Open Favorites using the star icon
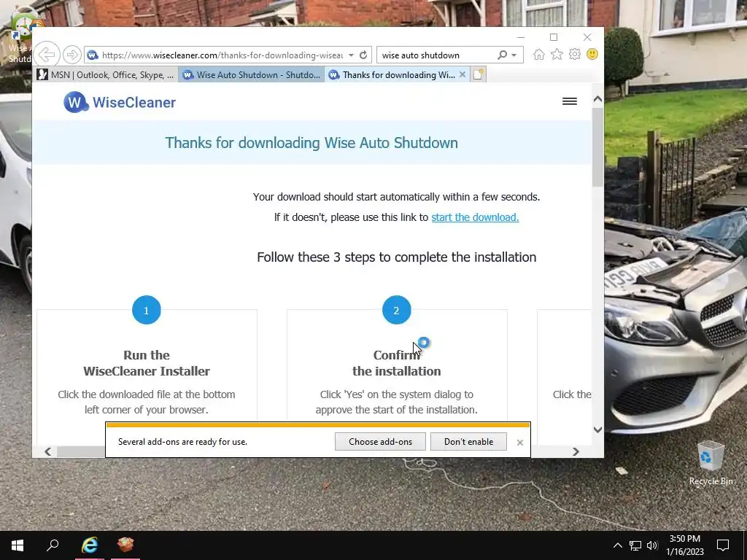This screenshot has width=747, height=560. coord(557,54)
